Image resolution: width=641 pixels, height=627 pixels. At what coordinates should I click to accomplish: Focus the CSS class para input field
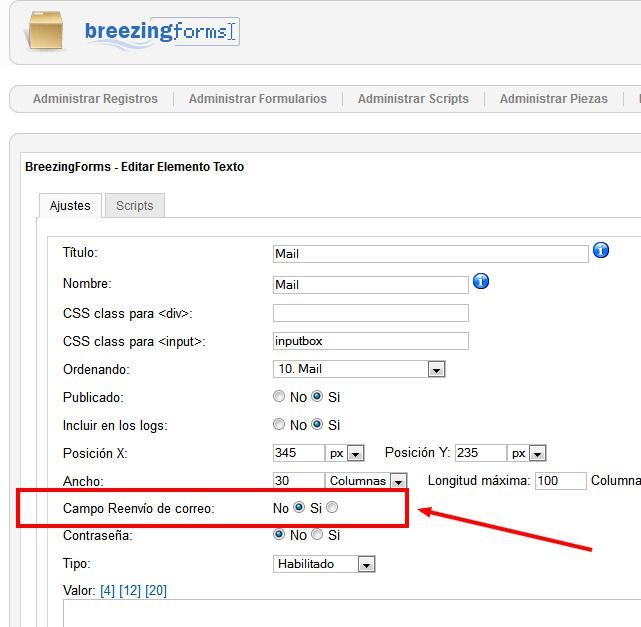pos(370,341)
